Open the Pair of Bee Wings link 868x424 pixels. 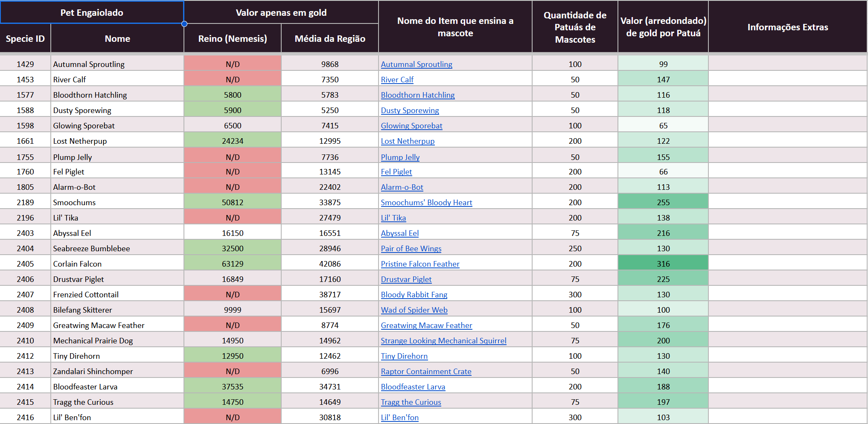(x=411, y=248)
